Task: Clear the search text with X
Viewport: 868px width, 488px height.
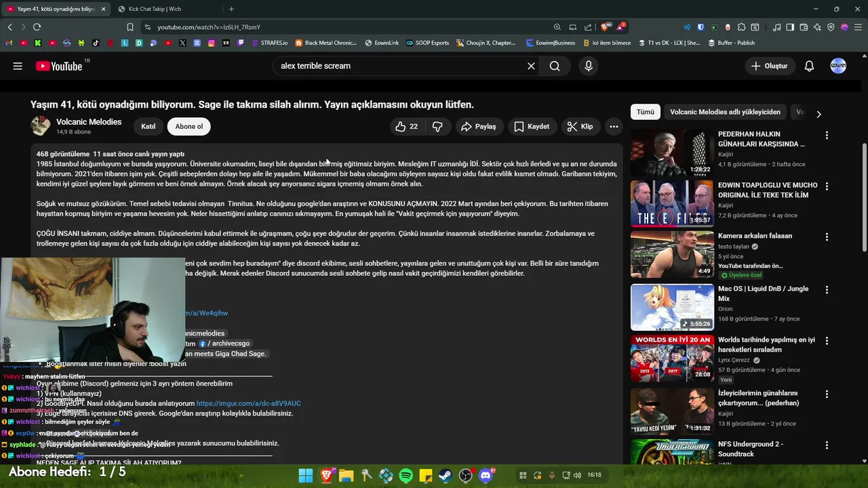Action: point(531,66)
